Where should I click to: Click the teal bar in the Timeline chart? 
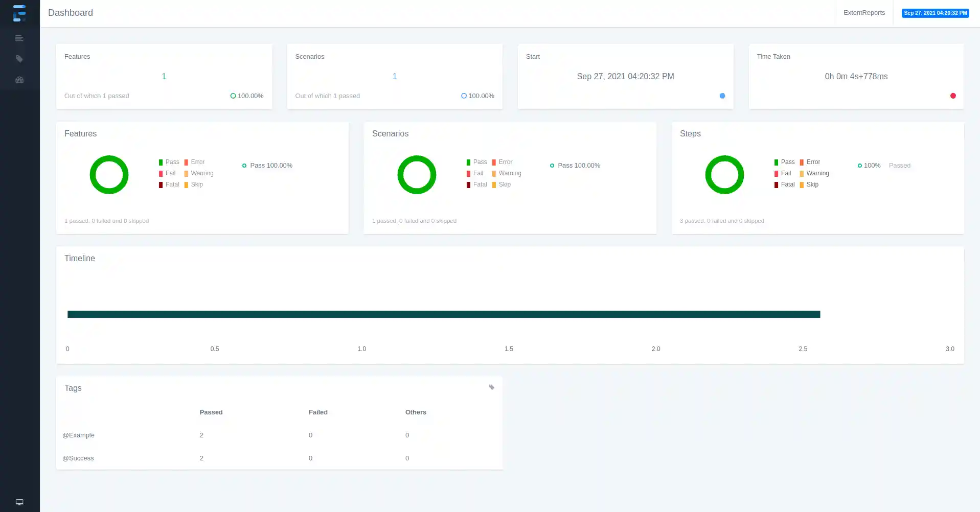[x=444, y=314]
